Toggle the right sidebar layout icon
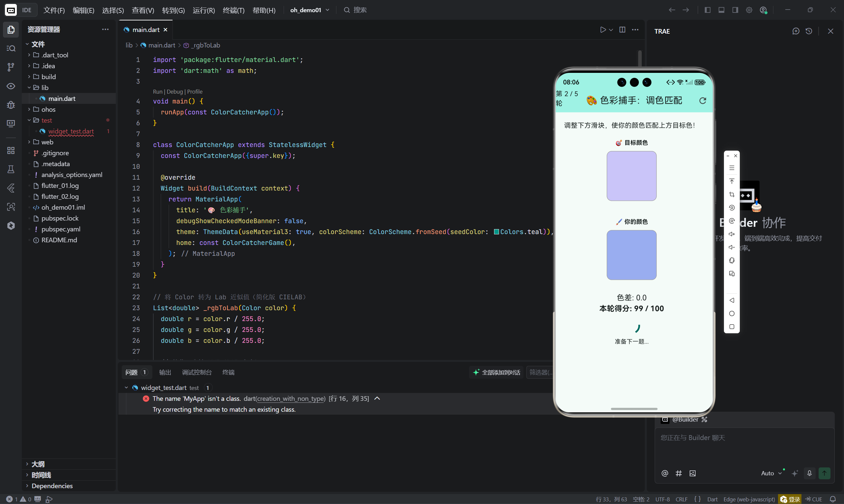 coord(735,10)
